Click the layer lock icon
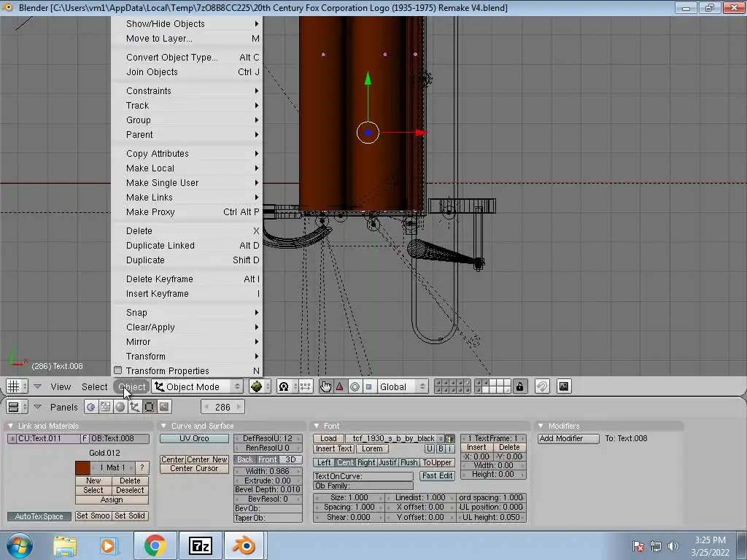Image resolution: width=747 pixels, height=560 pixels. point(519,386)
